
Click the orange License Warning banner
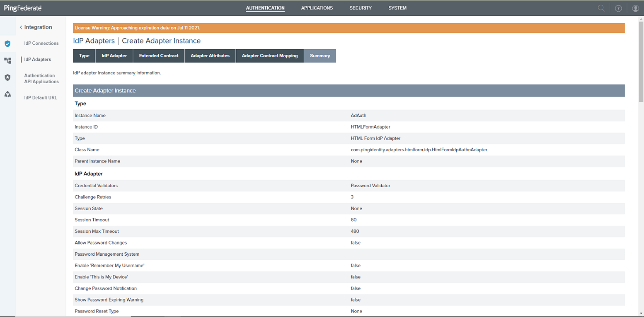(349, 28)
